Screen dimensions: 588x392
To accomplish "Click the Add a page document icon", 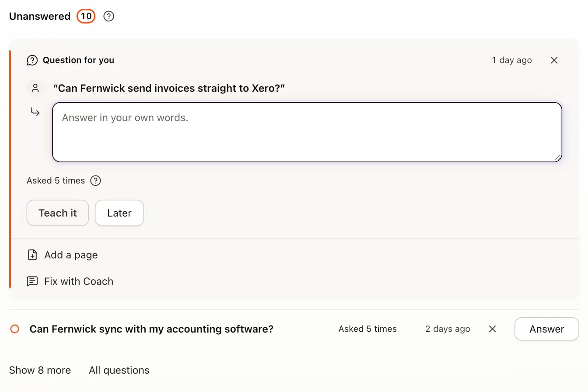I will (32, 255).
